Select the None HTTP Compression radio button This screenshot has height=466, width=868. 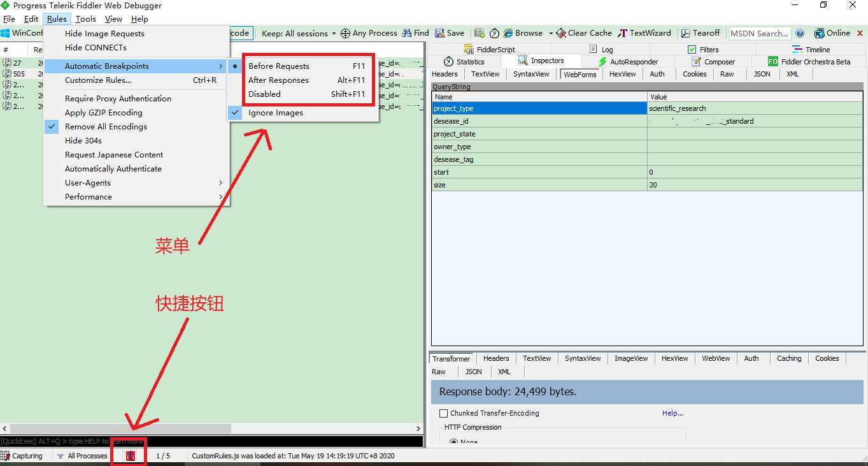pos(453,442)
